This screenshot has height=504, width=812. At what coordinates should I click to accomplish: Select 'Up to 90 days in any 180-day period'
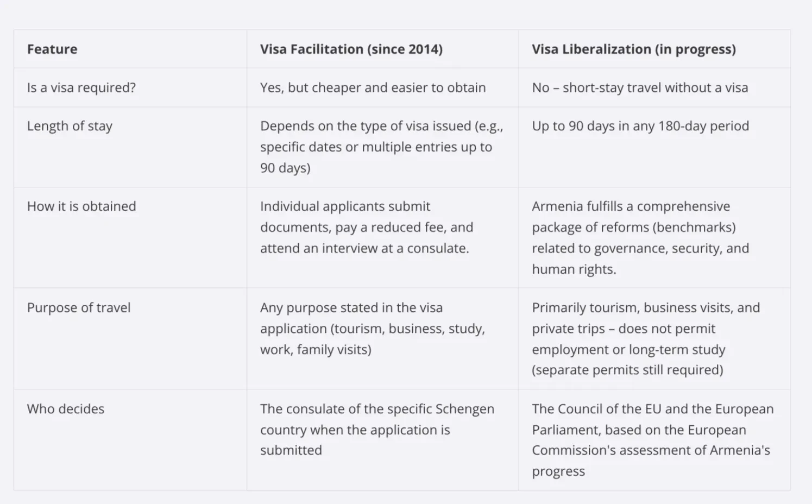point(640,126)
